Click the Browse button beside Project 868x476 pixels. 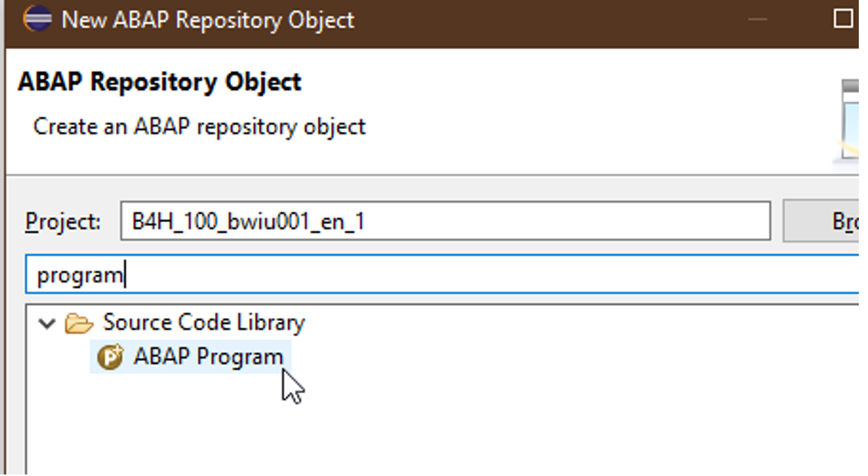821,221
